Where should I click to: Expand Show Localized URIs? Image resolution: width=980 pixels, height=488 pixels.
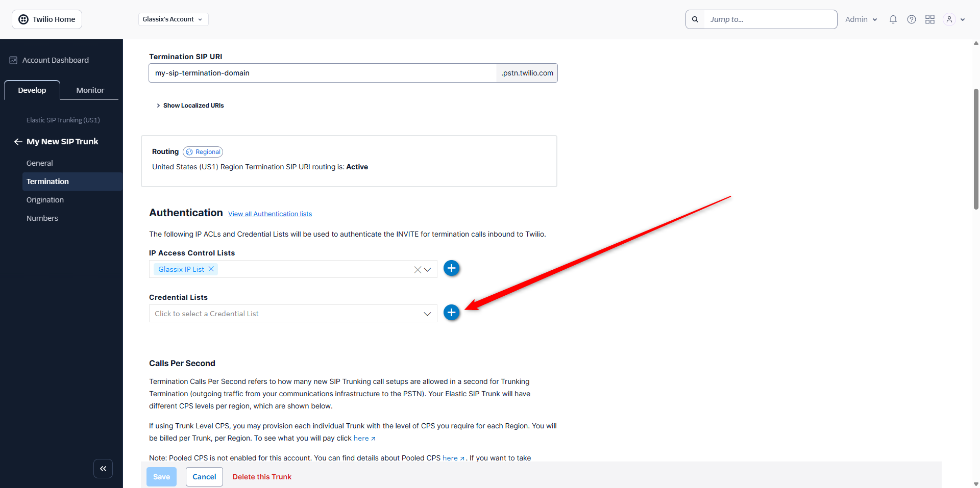coord(190,106)
